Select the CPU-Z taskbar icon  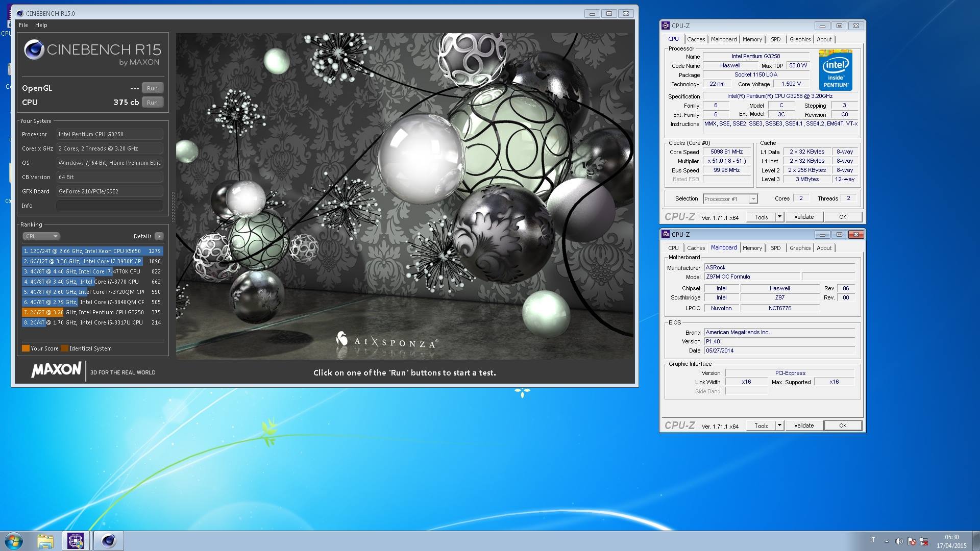[x=76, y=541]
